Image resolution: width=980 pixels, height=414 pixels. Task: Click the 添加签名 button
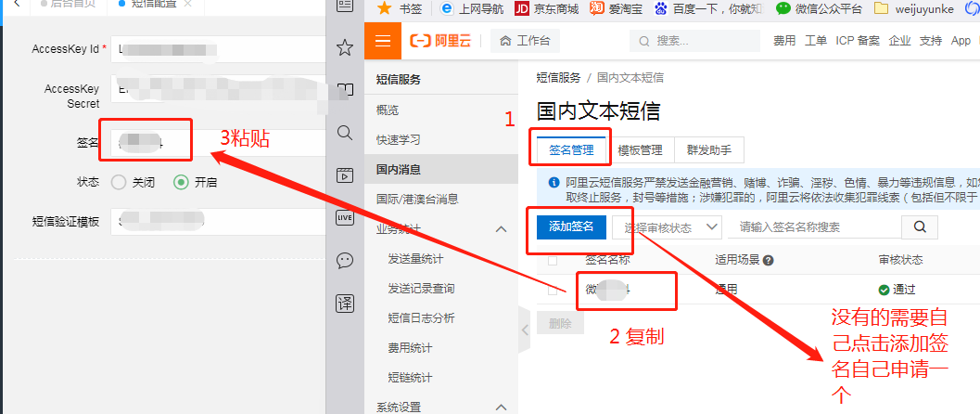(x=571, y=226)
